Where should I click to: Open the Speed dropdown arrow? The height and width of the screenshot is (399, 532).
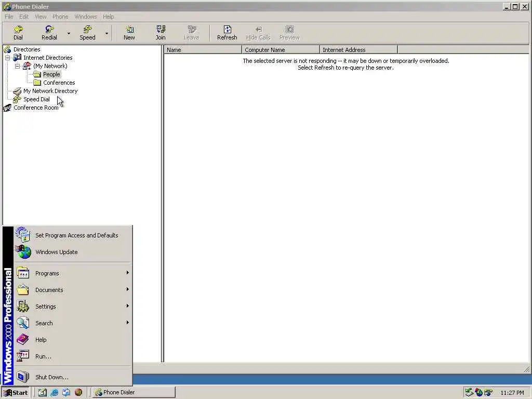[x=107, y=33]
